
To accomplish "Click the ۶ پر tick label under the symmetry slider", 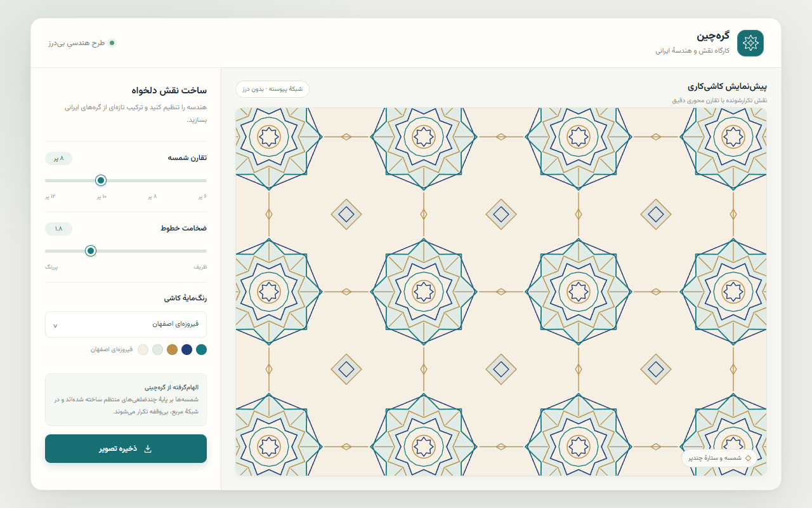I will point(202,197).
